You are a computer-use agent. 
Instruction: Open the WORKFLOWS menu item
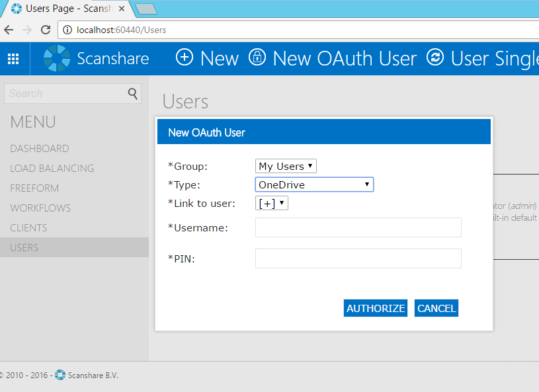coord(40,208)
